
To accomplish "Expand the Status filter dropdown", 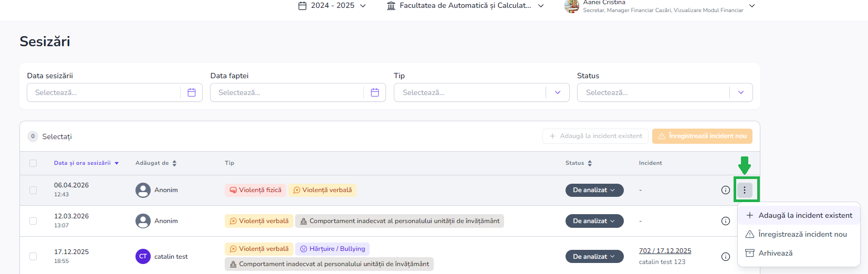I will pyautogui.click(x=741, y=92).
